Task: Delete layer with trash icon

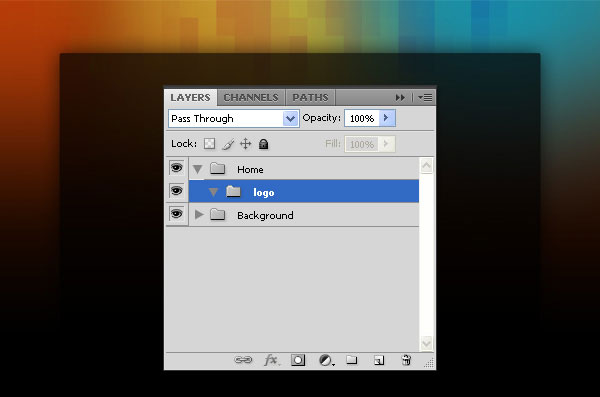Action: click(x=406, y=360)
